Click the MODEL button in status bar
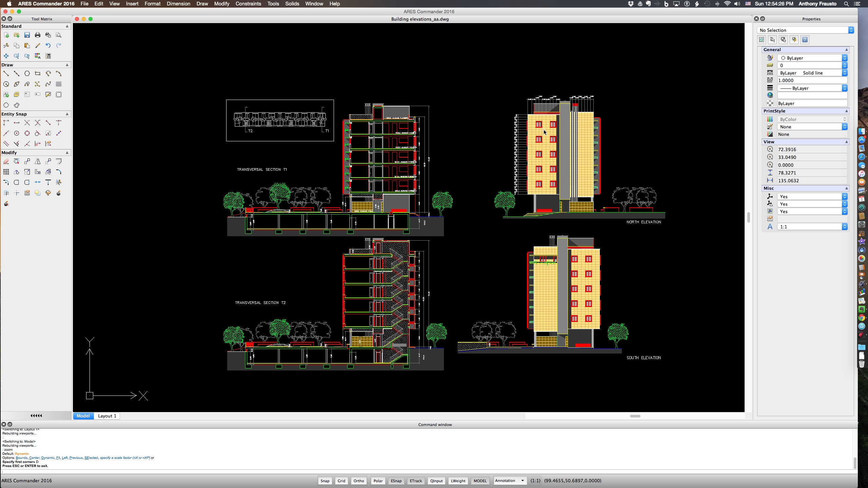This screenshot has height=488, width=868. 480,481
